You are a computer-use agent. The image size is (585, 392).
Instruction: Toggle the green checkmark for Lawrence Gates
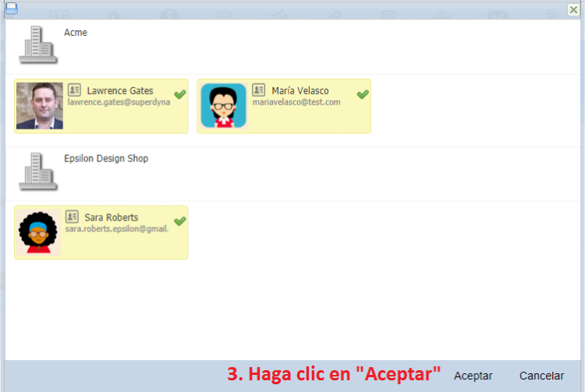coord(180,94)
